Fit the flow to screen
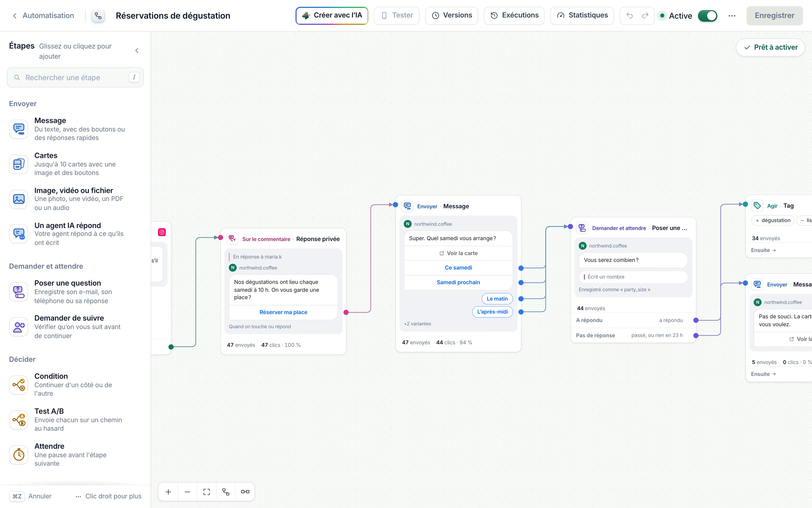The height and width of the screenshot is (508, 812). [x=207, y=492]
